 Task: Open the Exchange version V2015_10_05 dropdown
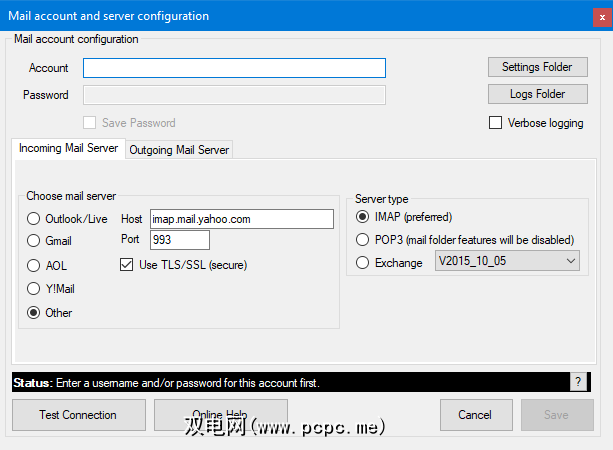click(507, 261)
